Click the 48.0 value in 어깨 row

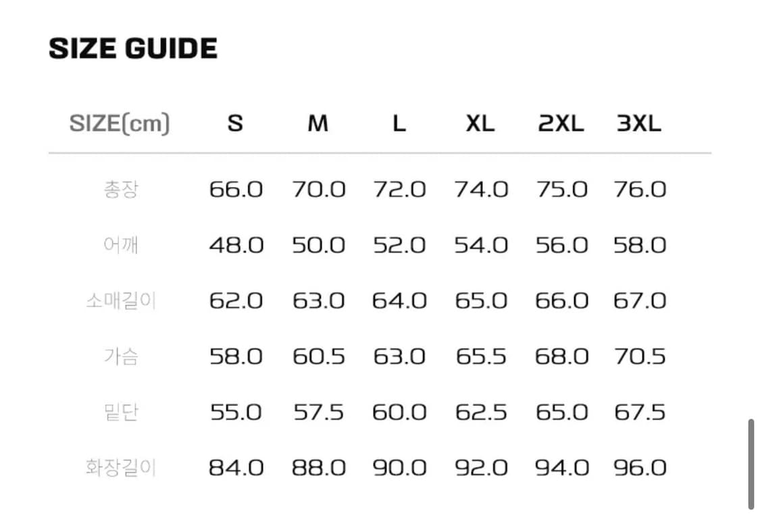click(x=236, y=244)
